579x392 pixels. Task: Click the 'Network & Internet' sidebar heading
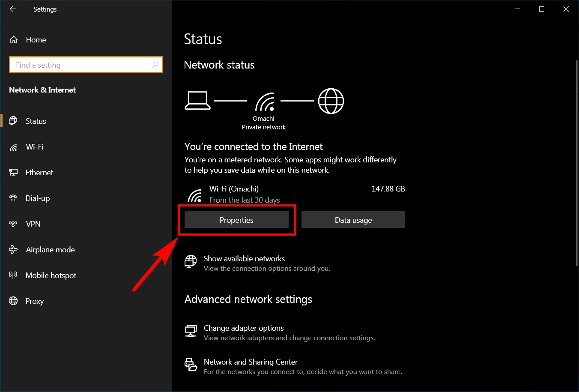pyautogui.click(x=42, y=90)
